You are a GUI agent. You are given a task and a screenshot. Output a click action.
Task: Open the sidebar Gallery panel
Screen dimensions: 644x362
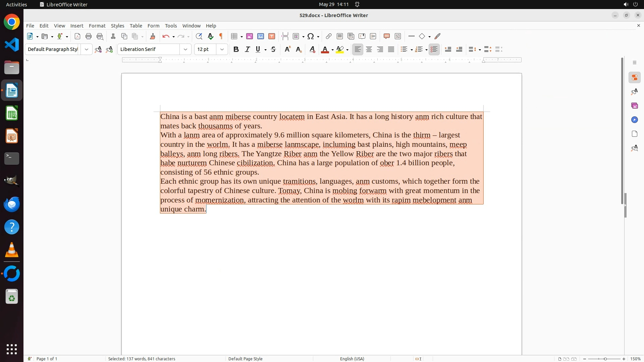[635, 106]
